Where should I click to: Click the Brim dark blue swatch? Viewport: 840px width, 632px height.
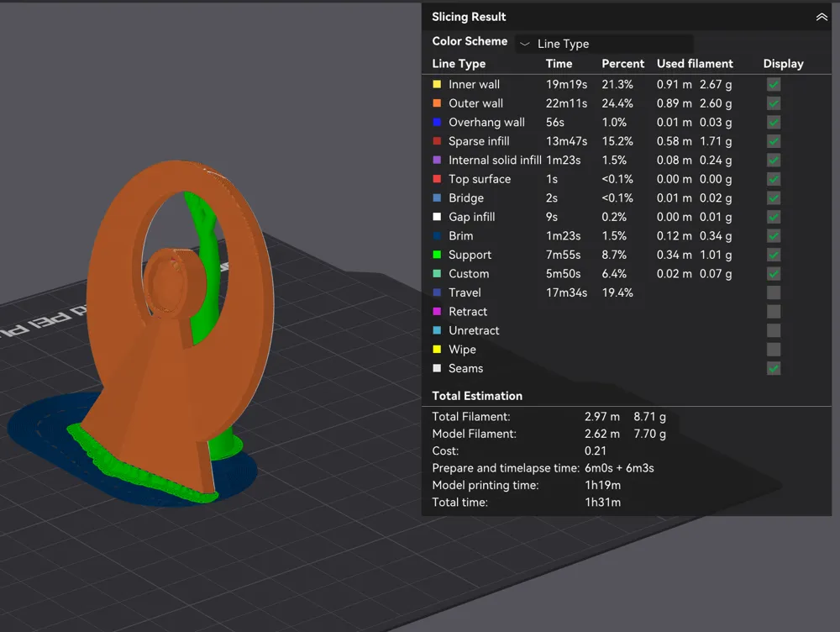point(437,236)
